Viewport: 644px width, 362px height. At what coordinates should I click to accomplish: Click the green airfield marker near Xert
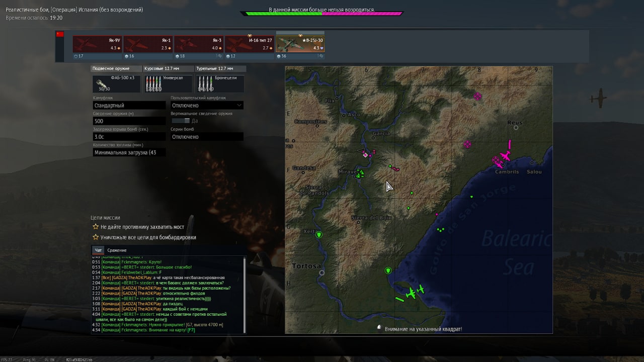318,235
